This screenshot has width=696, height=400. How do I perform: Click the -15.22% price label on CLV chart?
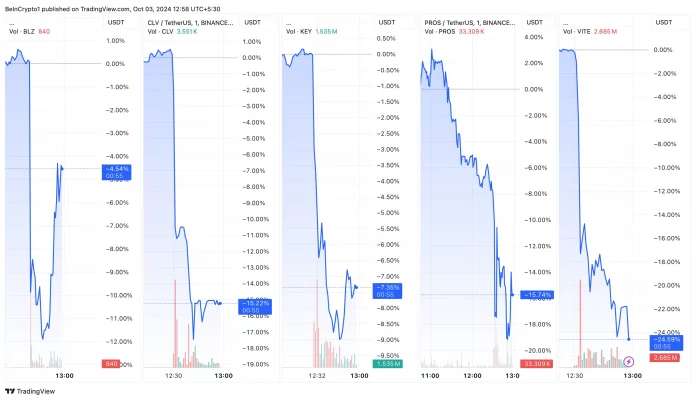(x=254, y=305)
